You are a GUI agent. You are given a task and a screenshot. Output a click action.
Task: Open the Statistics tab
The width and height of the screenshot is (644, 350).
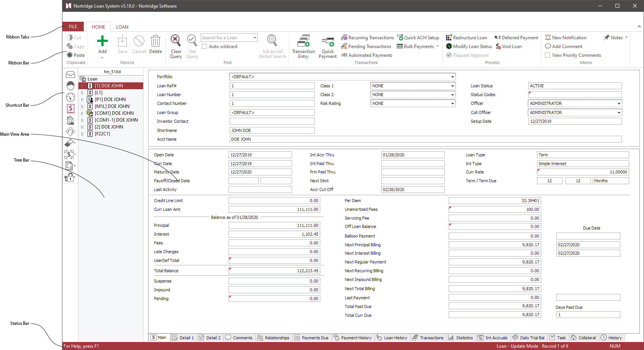(460, 338)
